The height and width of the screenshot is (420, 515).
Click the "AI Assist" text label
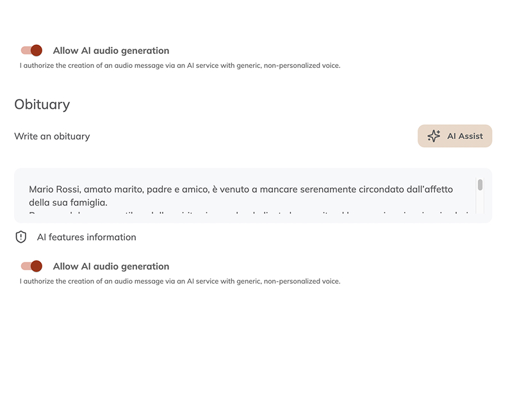pos(465,136)
